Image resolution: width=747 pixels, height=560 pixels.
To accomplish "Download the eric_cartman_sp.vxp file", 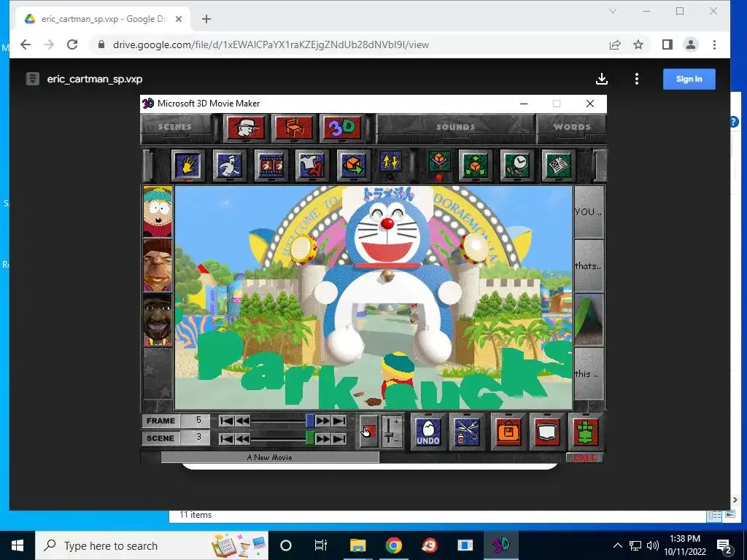I will [602, 79].
